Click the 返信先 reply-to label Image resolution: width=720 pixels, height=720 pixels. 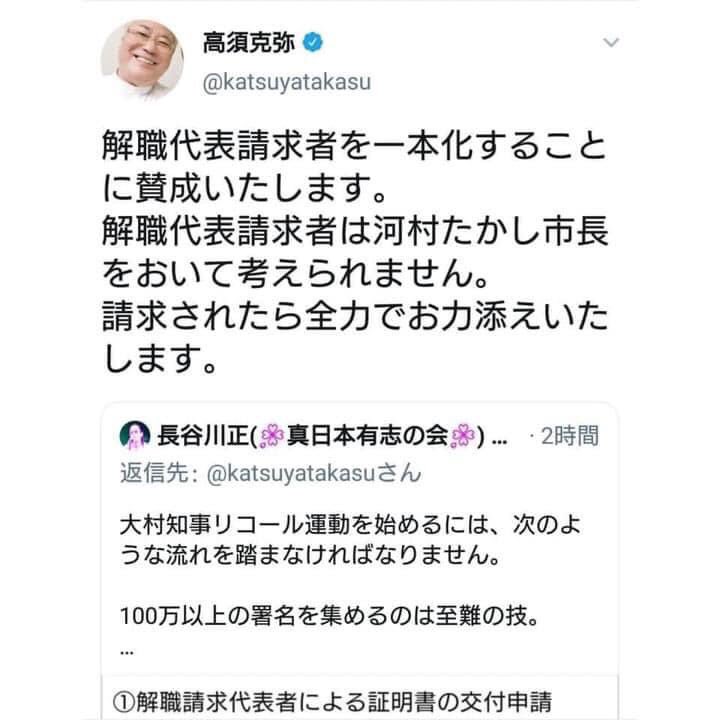[x=154, y=473]
